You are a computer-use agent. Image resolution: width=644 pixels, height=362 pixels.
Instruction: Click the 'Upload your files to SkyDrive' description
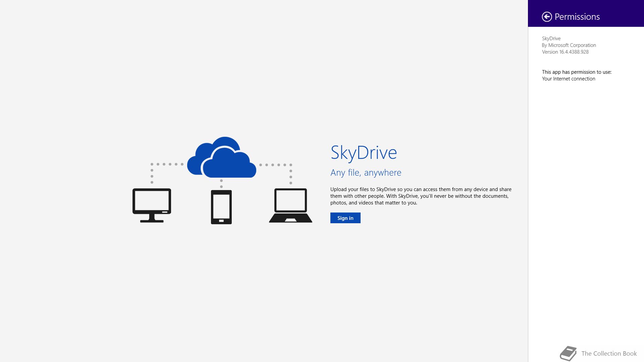point(421,196)
